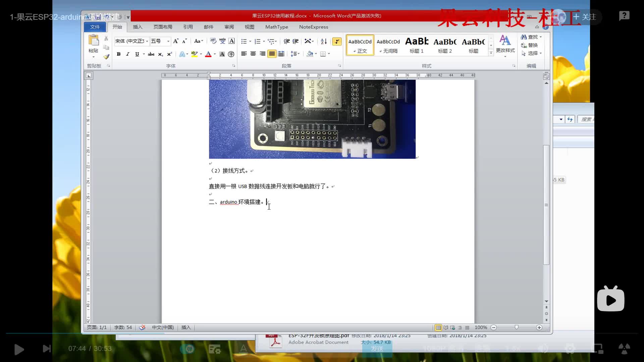Toggle Bold formatting
The height and width of the screenshot is (362, 644).
pos(118,54)
